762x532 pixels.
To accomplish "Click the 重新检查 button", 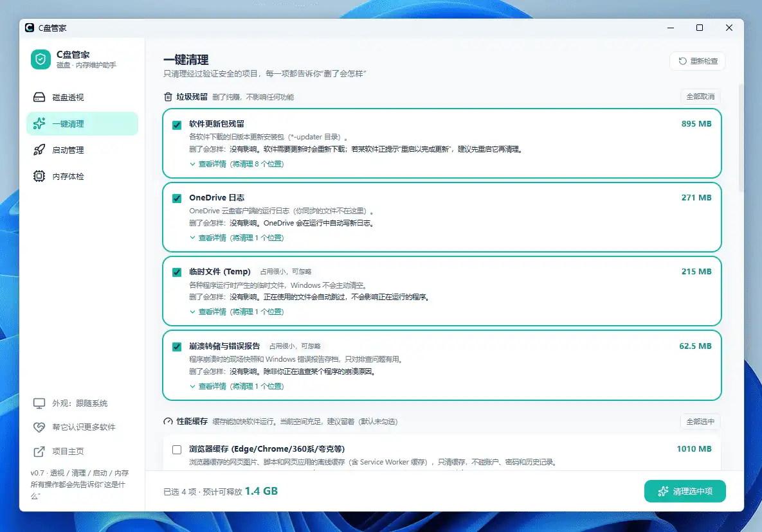I will 697,61.
